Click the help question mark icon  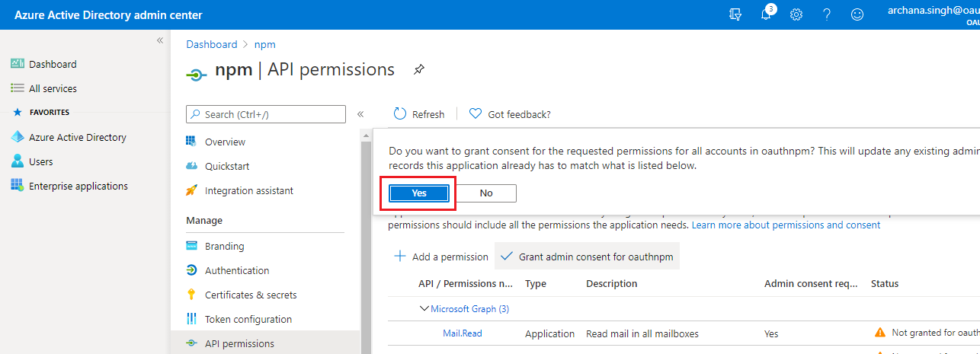coord(827,14)
